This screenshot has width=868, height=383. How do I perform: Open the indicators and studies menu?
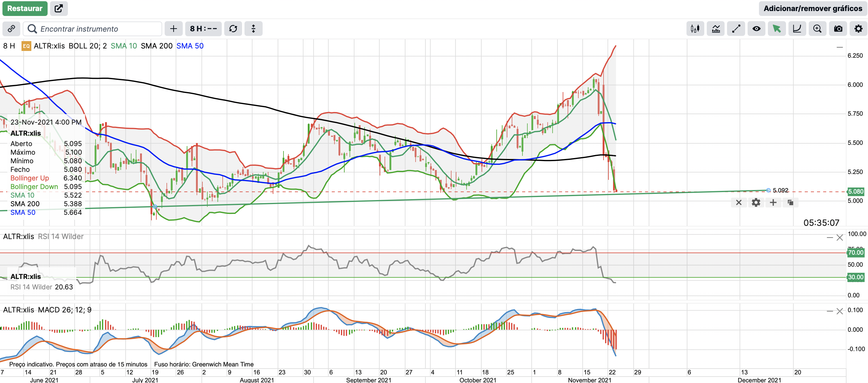[x=716, y=29]
